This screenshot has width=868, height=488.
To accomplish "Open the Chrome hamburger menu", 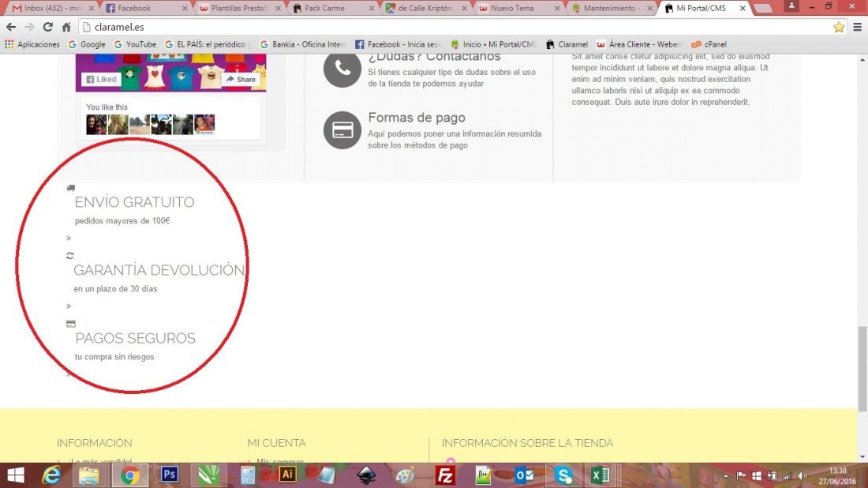I will tap(857, 27).
